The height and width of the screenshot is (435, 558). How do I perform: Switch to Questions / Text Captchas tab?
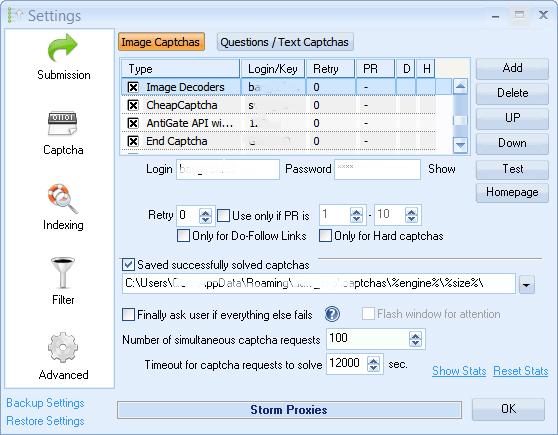point(285,42)
